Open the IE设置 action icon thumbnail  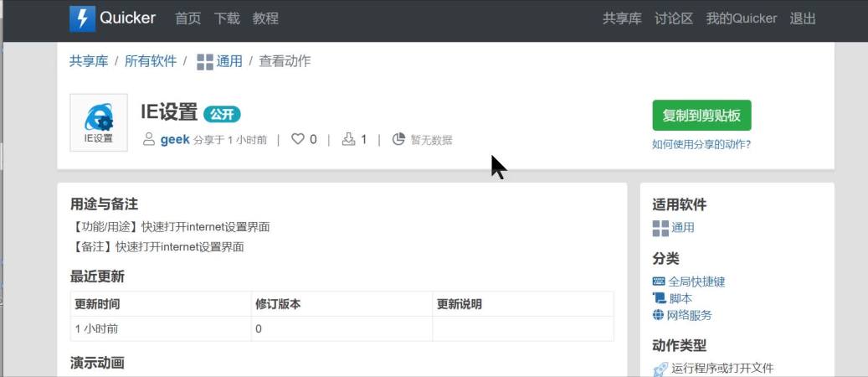click(x=99, y=122)
